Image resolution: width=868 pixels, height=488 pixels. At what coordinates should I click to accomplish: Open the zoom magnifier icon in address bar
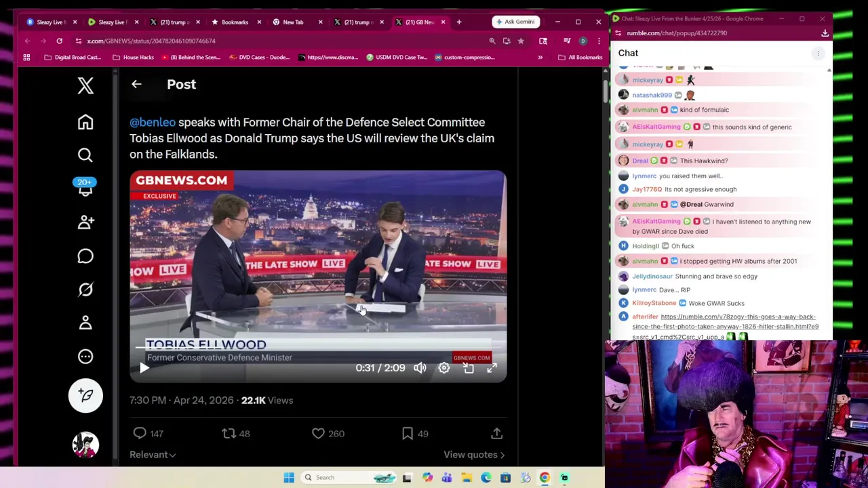(492, 41)
